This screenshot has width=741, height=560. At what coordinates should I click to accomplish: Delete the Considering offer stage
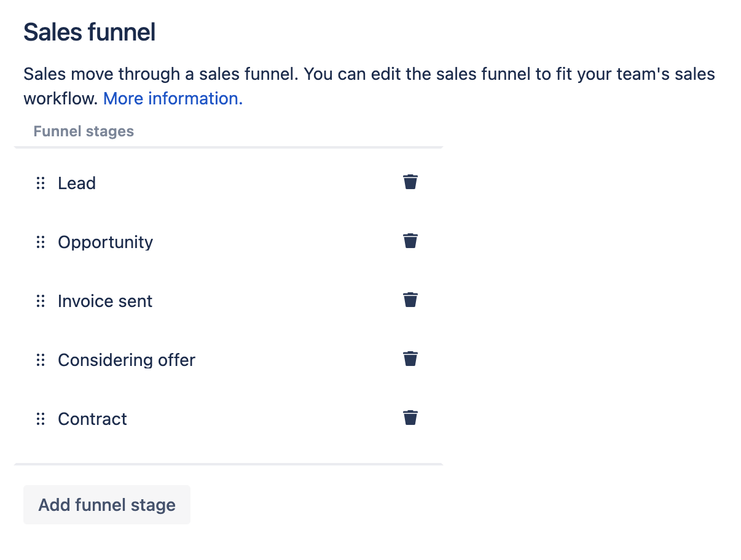pyautogui.click(x=410, y=359)
